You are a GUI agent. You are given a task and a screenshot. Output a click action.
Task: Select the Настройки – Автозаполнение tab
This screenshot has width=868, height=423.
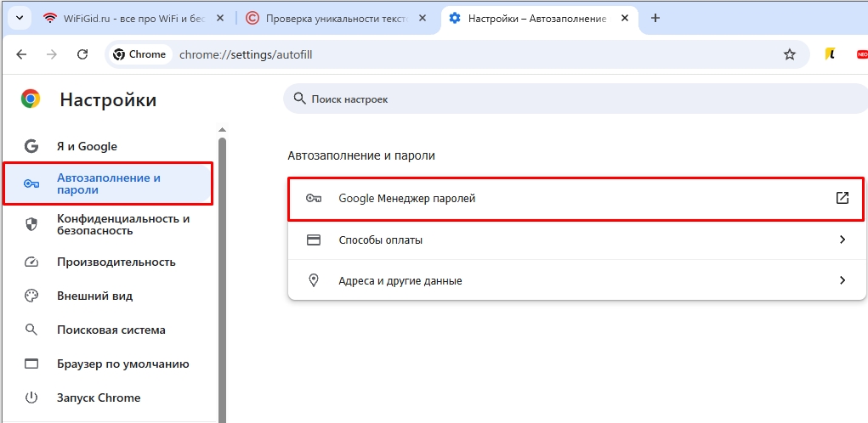pos(540,18)
